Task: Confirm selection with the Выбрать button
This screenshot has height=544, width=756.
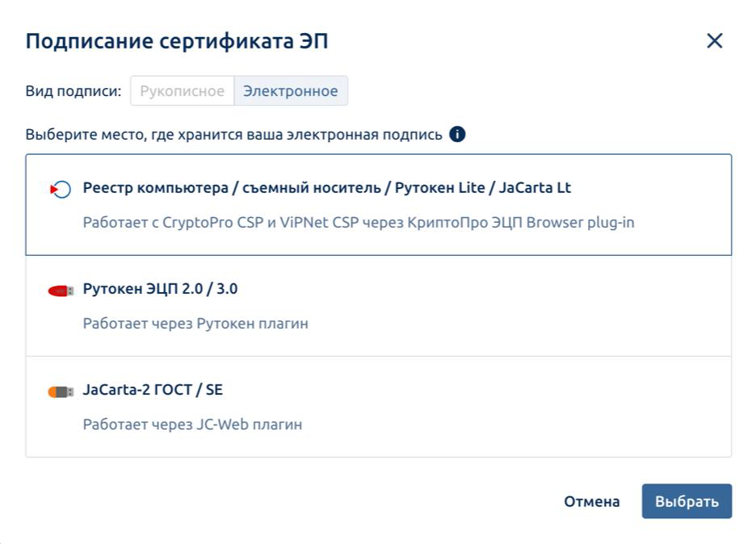Action: [x=687, y=501]
